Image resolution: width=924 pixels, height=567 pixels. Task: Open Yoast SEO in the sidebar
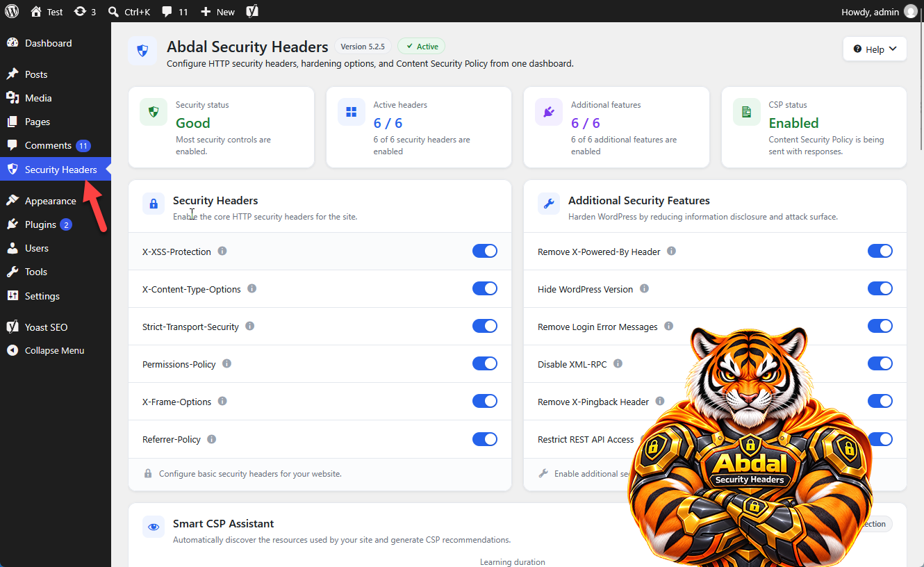[x=56, y=327]
